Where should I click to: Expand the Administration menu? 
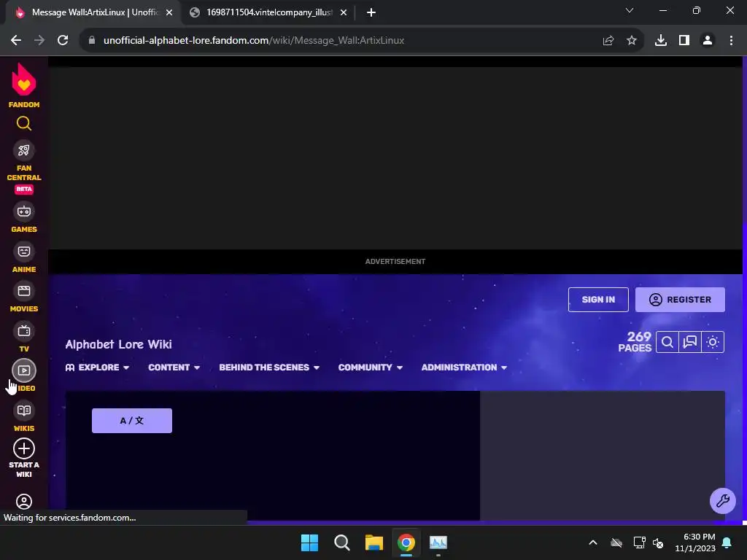(464, 367)
